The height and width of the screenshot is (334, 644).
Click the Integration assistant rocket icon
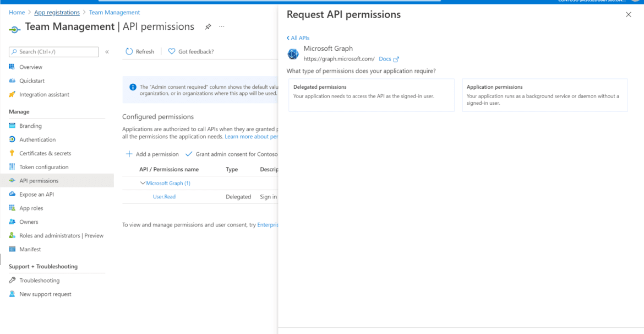(12, 95)
